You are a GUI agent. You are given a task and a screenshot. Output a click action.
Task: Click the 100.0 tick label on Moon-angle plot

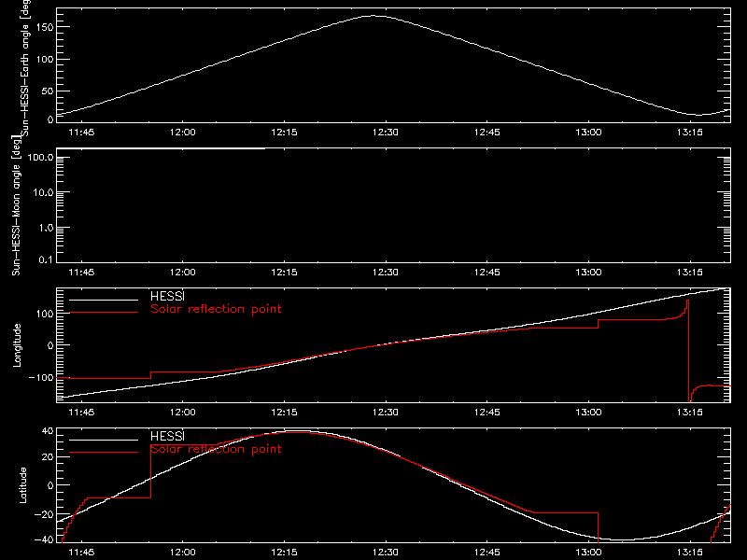tap(40, 157)
